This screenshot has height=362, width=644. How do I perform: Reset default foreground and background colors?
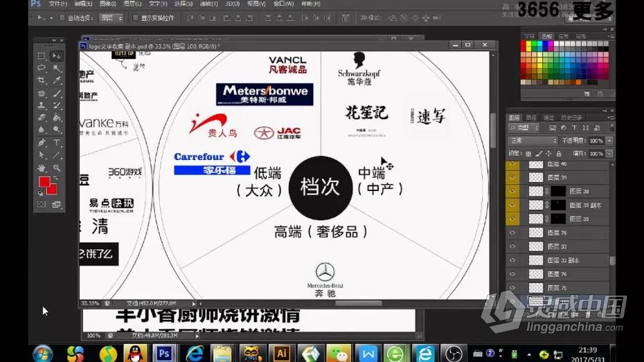(41, 192)
